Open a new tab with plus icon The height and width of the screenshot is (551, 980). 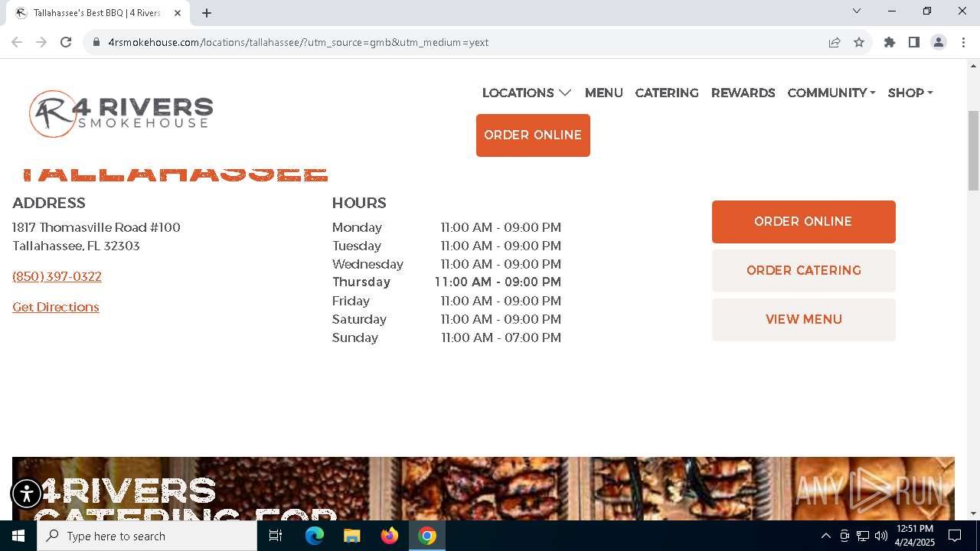tap(207, 13)
